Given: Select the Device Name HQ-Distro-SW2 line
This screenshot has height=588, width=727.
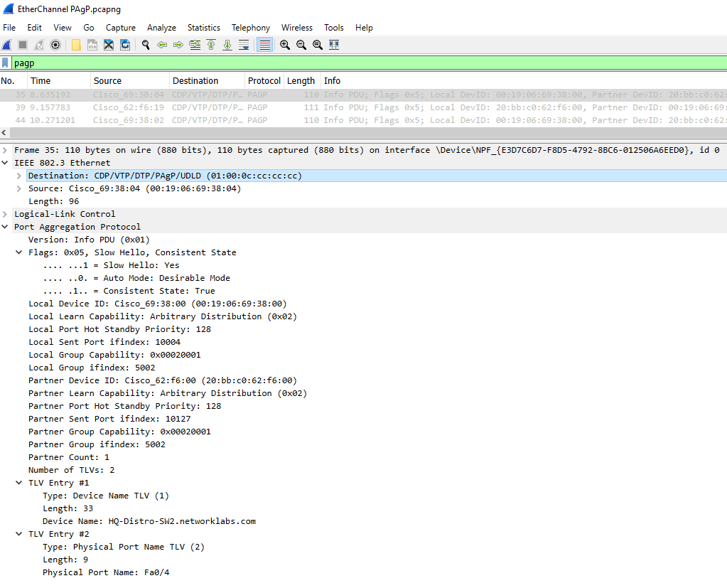Looking at the screenshot, I should pos(149,521).
